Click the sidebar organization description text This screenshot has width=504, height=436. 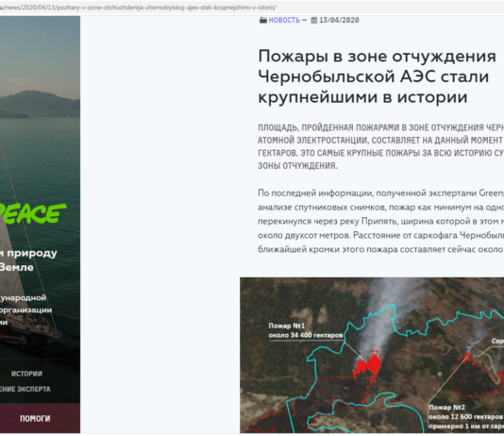pyautogui.click(x=25, y=310)
